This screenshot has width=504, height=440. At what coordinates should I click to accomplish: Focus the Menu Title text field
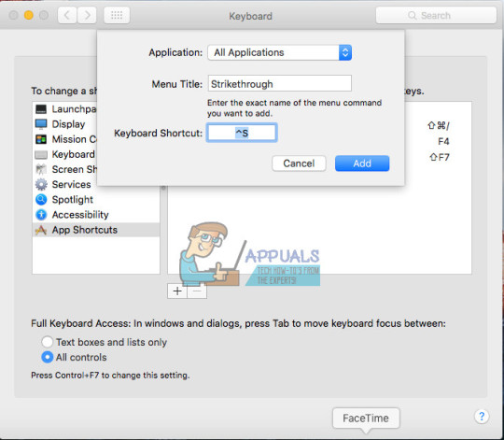280,84
